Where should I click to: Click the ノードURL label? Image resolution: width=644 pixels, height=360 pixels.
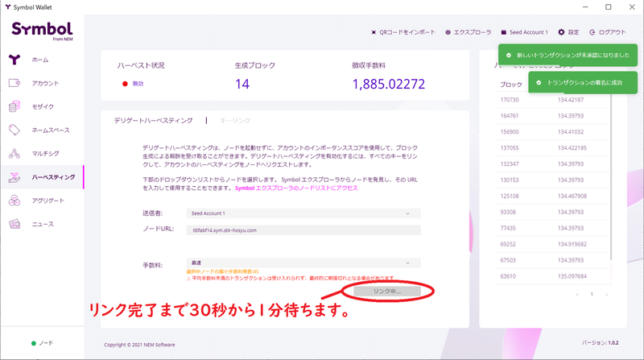pyautogui.click(x=158, y=229)
